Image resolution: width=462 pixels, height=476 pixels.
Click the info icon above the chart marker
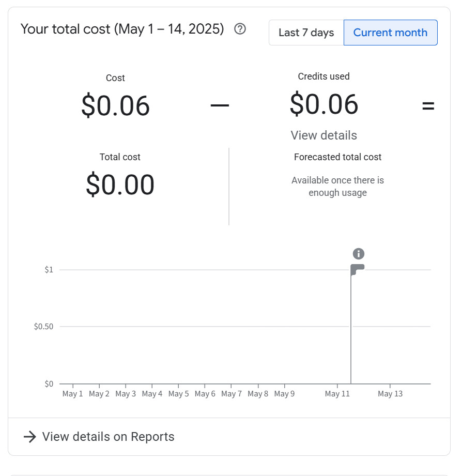[x=359, y=254]
